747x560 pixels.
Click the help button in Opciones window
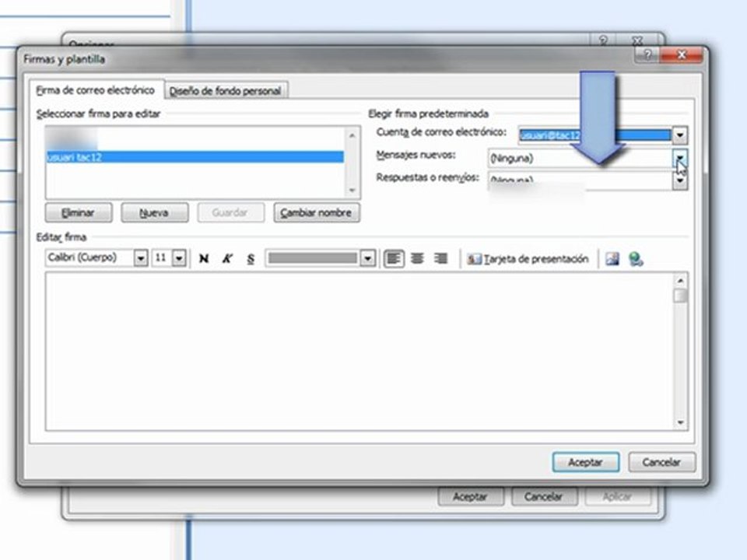point(603,40)
